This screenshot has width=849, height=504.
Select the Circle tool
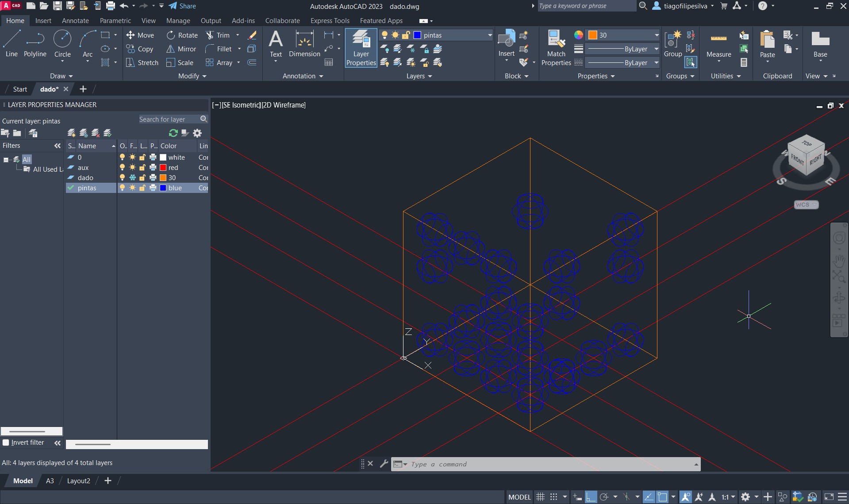pos(62,44)
